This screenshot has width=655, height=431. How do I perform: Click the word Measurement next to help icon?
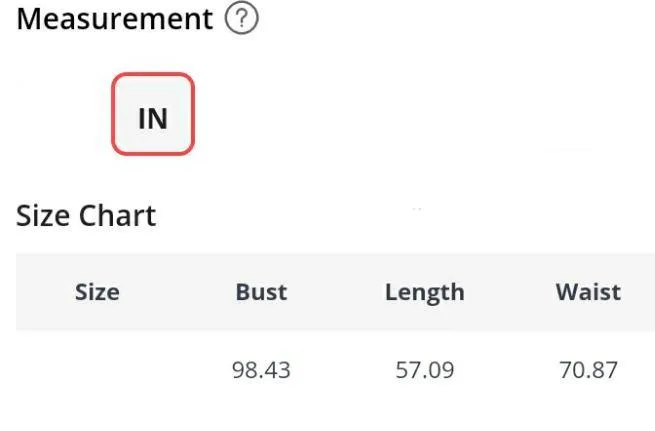[x=115, y=19]
